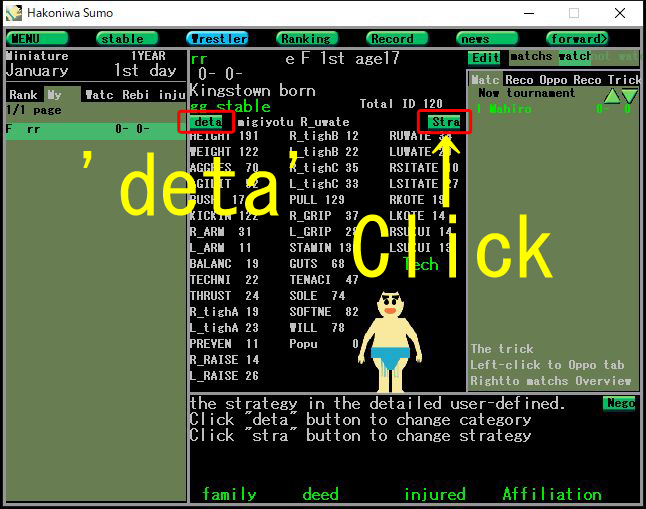
Task: Click the 'R_tighC 35' stat
Action: [323, 168]
